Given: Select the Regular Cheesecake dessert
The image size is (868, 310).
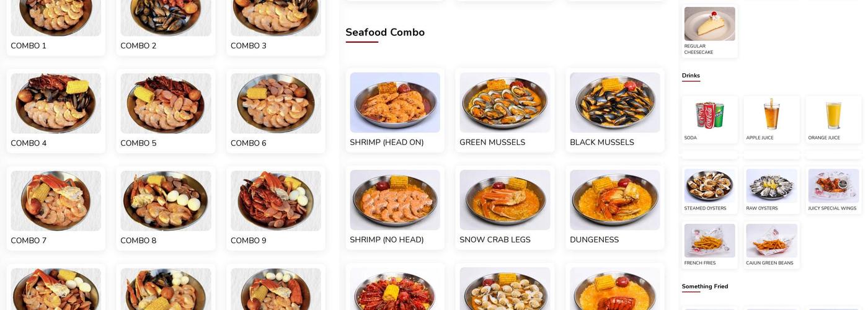Looking at the screenshot, I should pyautogui.click(x=710, y=31).
